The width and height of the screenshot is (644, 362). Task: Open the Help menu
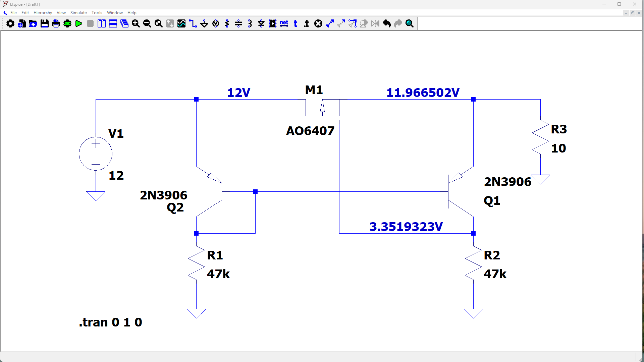coord(132,13)
